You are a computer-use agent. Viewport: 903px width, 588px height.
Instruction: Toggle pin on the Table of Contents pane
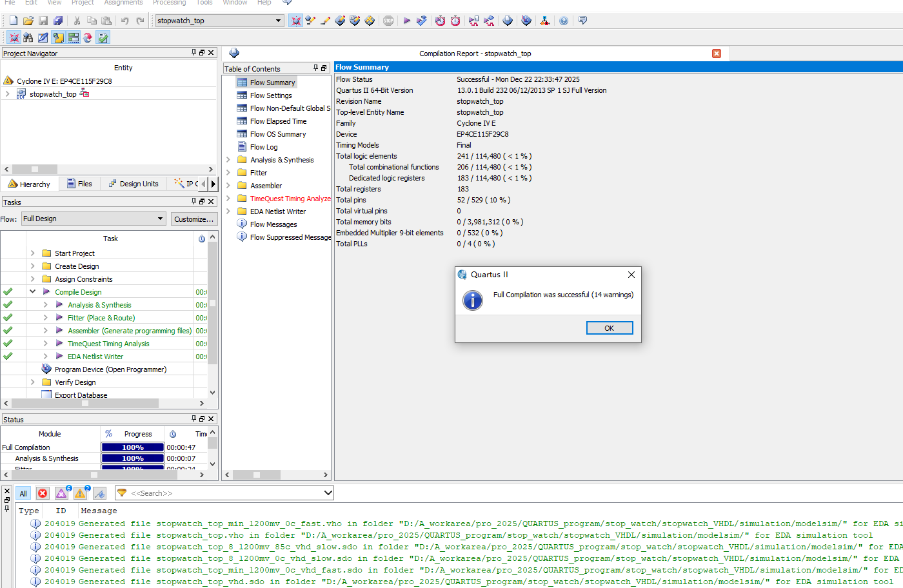click(x=315, y=68)
